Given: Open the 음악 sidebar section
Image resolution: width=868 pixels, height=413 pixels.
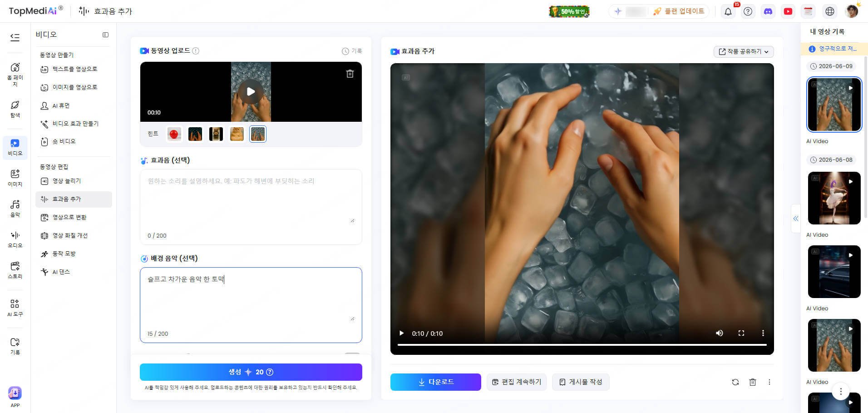Looking at the screenshot, I should tap(15, 209).
